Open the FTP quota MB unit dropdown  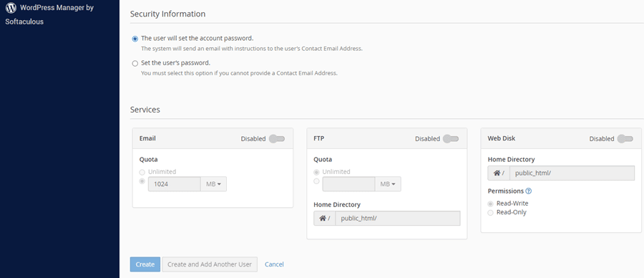(x=388, y=184)
